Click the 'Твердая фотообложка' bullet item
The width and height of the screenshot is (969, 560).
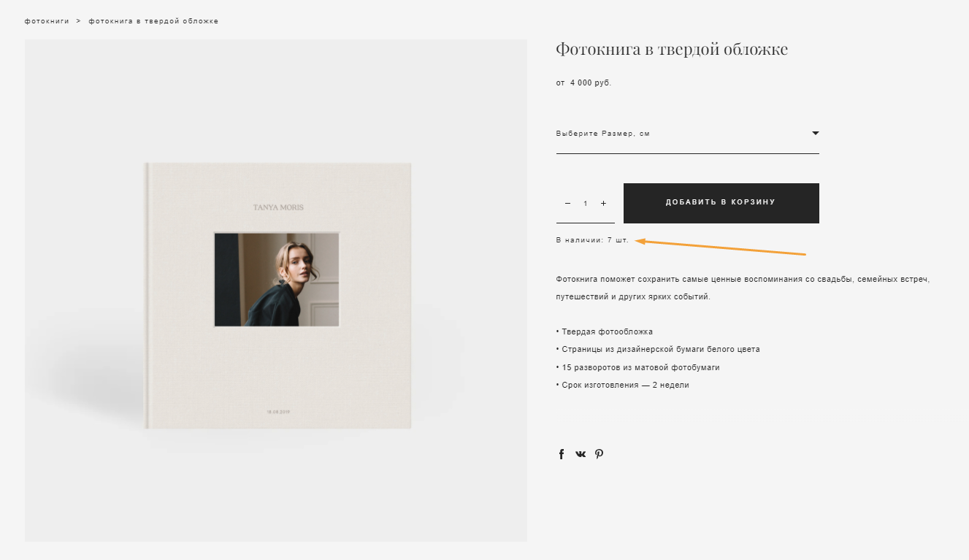pyautogui.click(x=604, y=331)
